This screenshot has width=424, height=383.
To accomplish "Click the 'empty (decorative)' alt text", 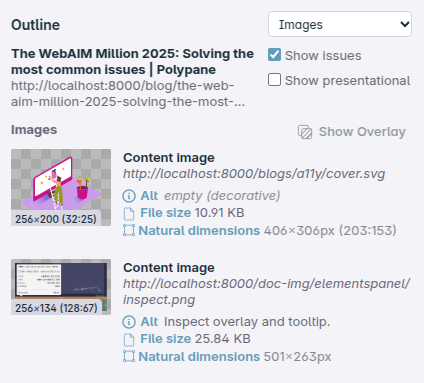I will click(222, 196).
